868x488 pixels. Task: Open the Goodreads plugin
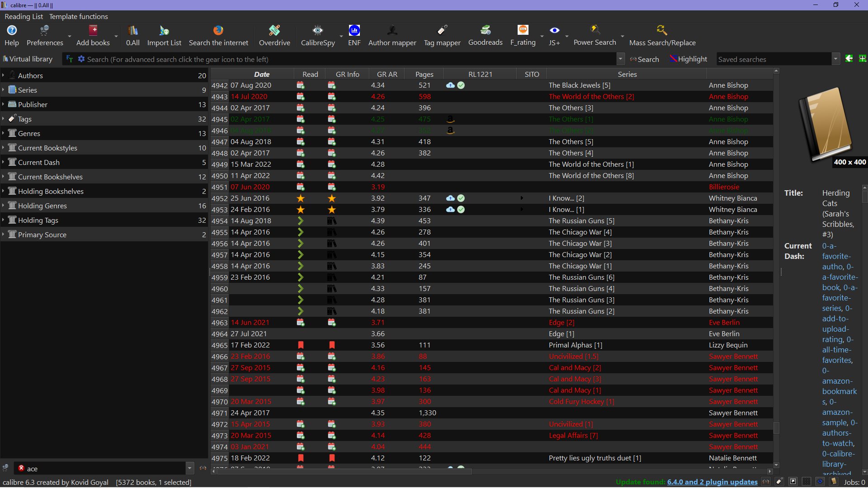point(485,35)
